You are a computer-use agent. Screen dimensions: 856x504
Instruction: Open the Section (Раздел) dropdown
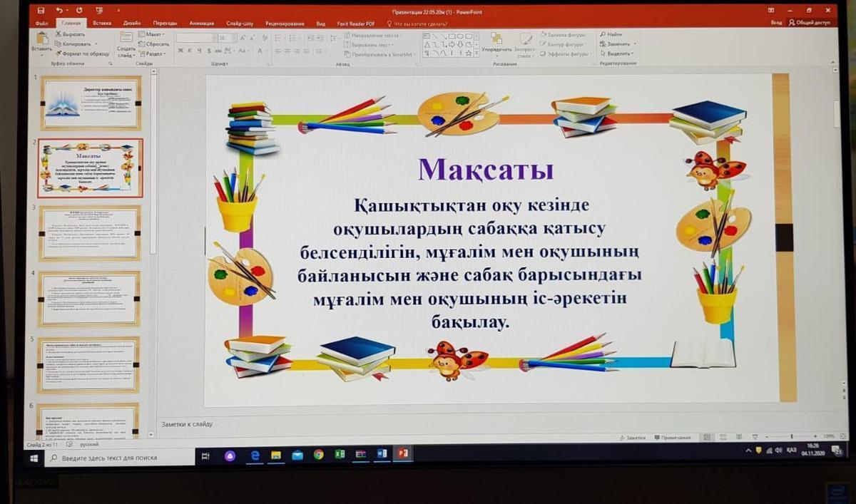(154, 53)
